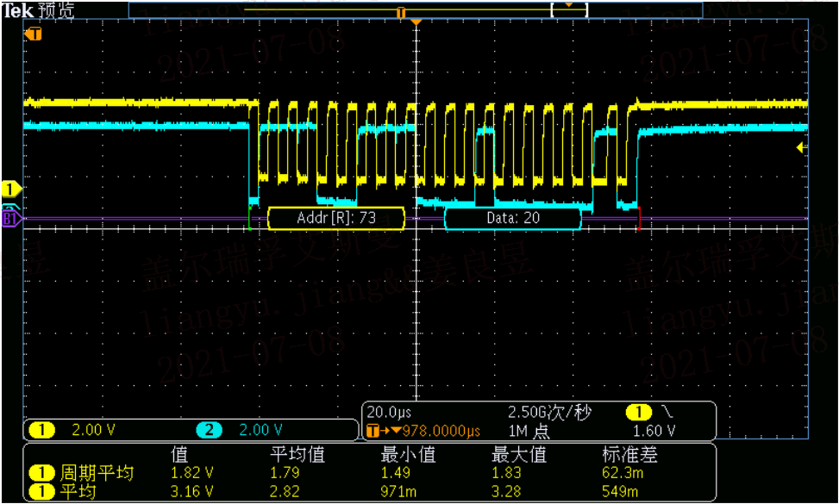Click the 标准差 column header
839x504 pixels.
pos(629,455)
